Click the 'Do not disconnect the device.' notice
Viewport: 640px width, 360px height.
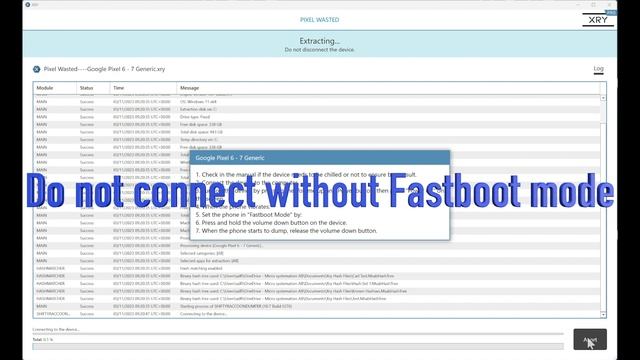[320, 50]
